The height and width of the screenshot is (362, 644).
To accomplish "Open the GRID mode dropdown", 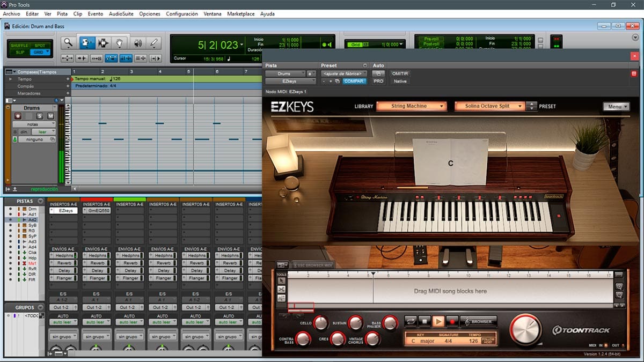I will point(41,52).
